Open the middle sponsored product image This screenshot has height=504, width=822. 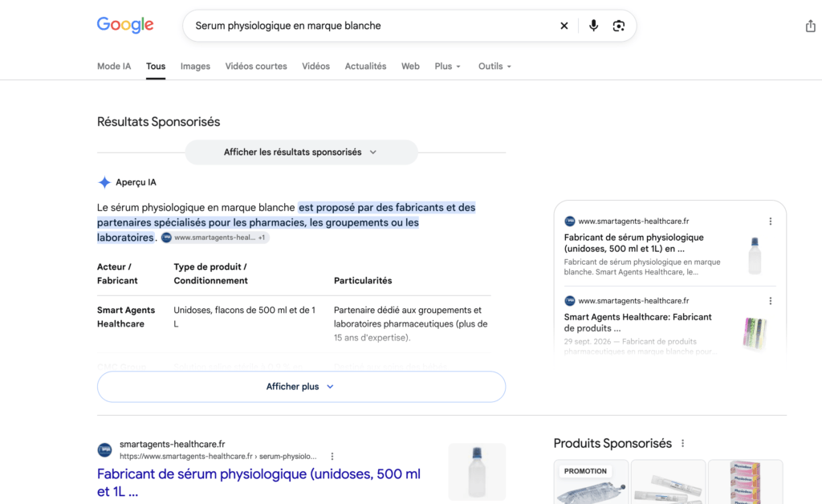(669, 482)
